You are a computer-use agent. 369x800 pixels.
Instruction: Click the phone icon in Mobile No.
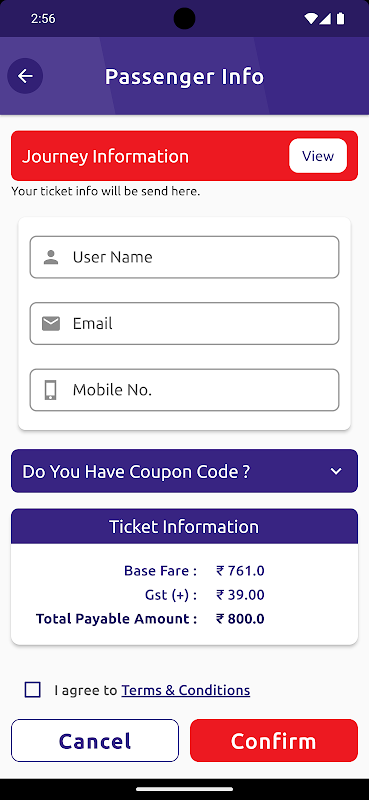[51, 390]
